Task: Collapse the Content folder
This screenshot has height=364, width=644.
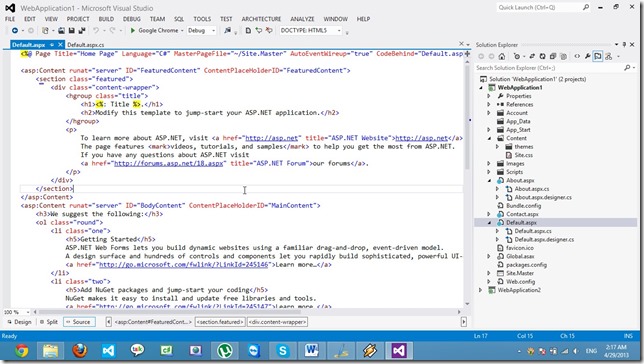Action: [x=489, y=138]
